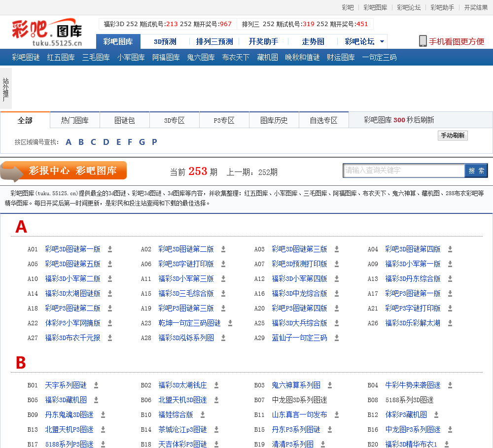
Task: Click download icon beside 天宇系列图谜
Action: 96,385
